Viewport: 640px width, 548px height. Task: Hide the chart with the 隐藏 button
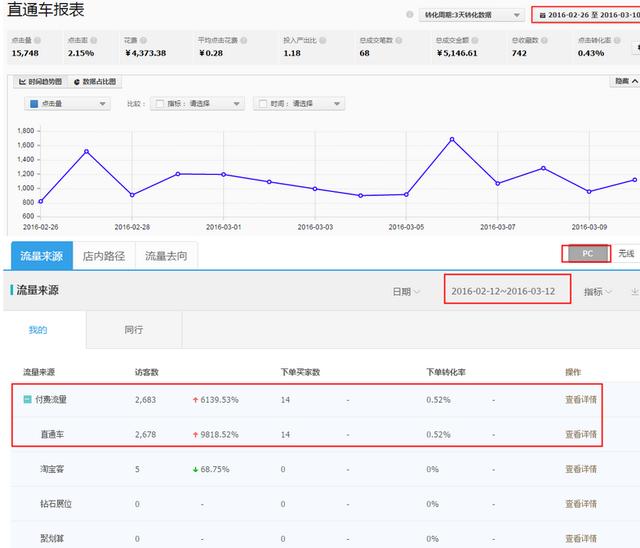pos(624,81)
